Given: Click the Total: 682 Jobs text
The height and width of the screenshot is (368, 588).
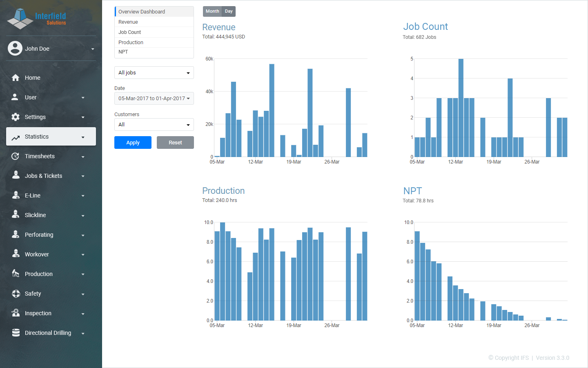Looking at the screenshot, I should point(419,37).
